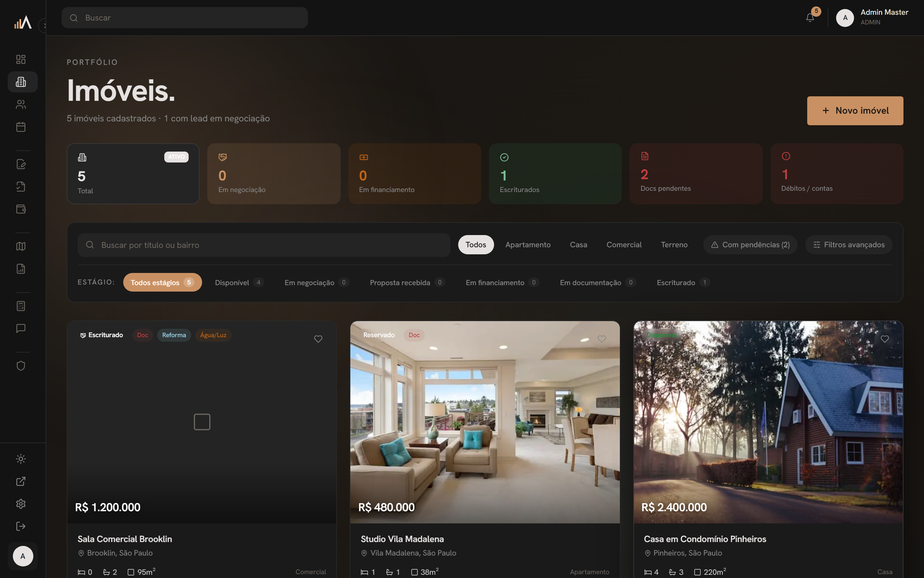The width and height of the screenshot is (924, 578).
Task: Click the document-with-pen sidebar icon
Action: (21, 164)
